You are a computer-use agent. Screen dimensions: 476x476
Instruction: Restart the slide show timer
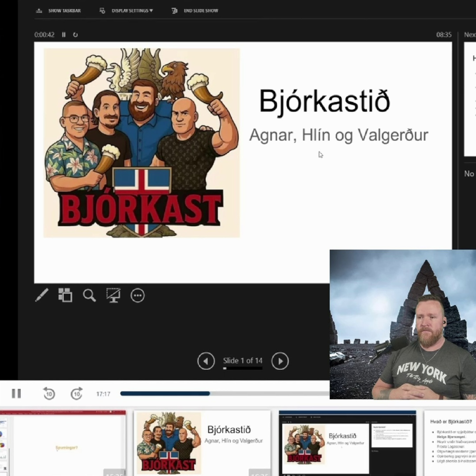tap(75, 35)
